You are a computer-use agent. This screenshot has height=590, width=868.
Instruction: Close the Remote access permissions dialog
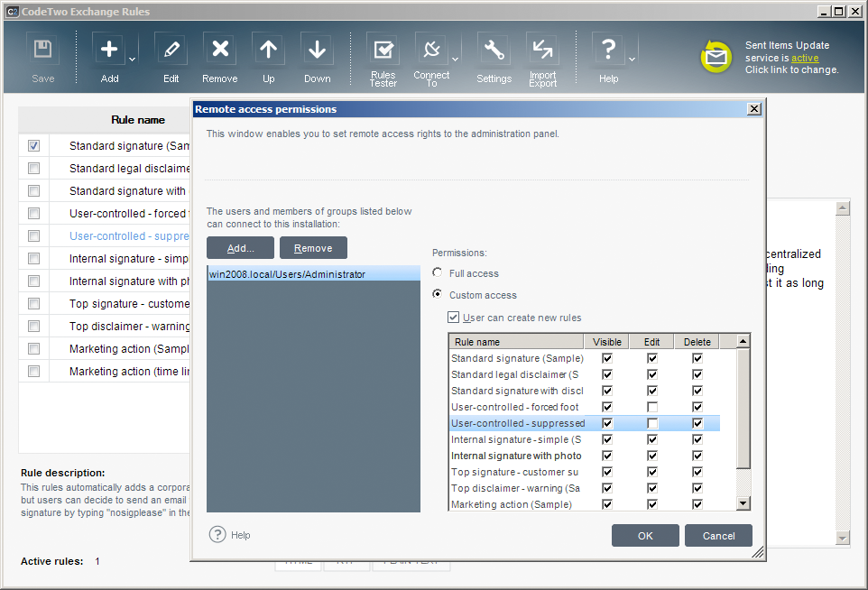[x=754, y=109]
